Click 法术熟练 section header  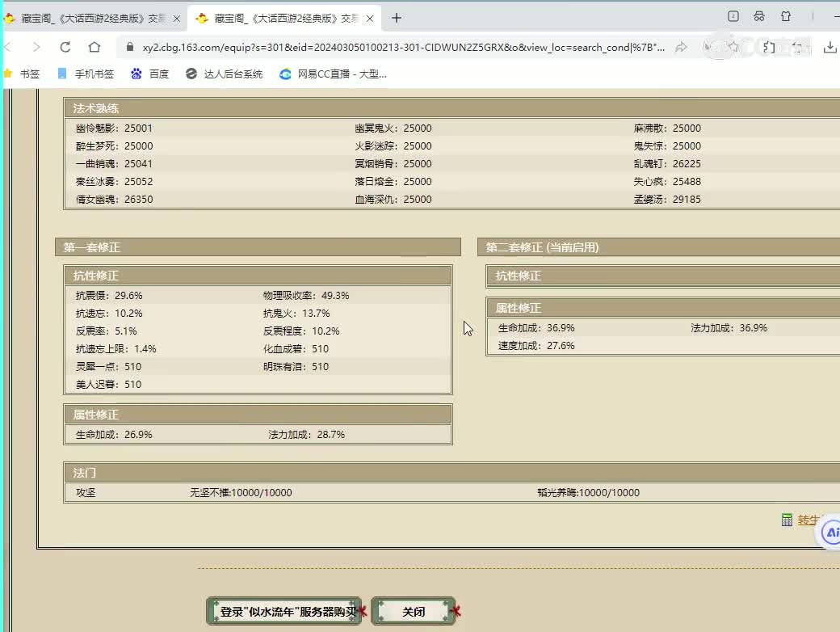(451, 108)
